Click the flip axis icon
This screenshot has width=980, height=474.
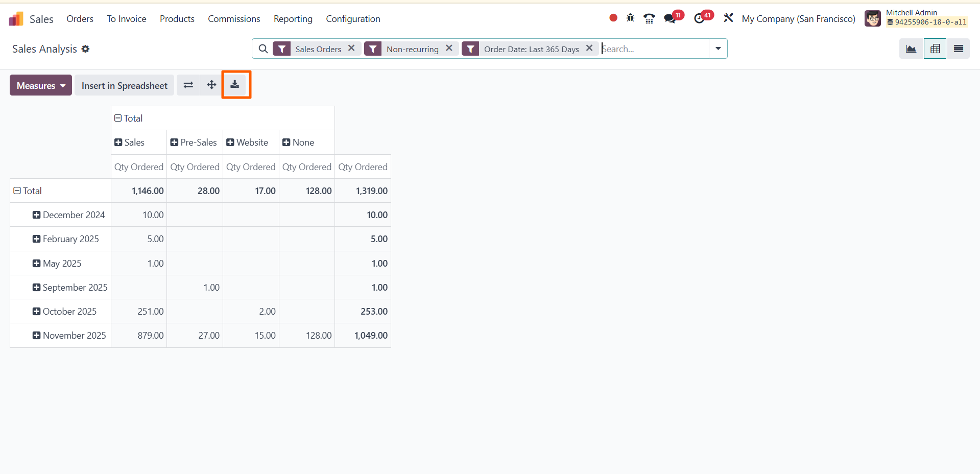188,85
